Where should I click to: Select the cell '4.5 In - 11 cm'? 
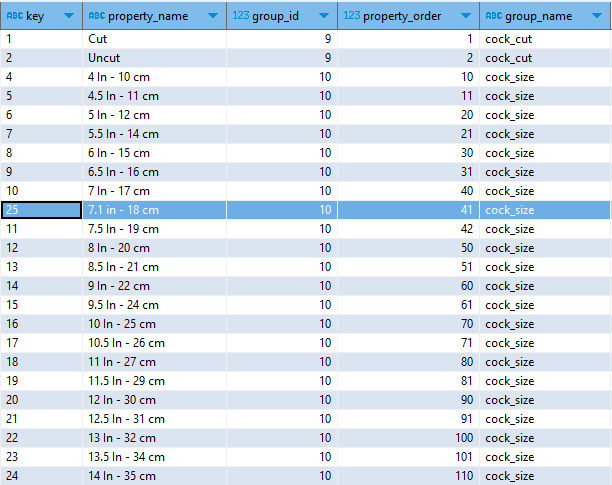tap(155, 96)
